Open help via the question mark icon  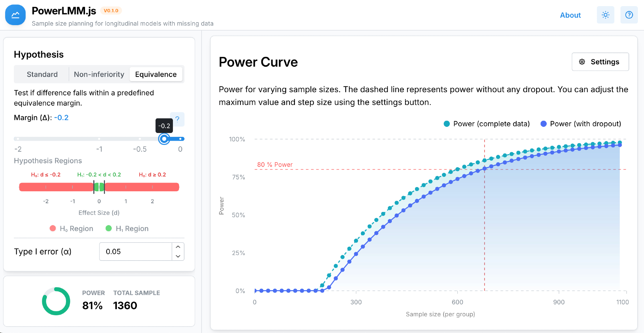click(x=629, y=15)
